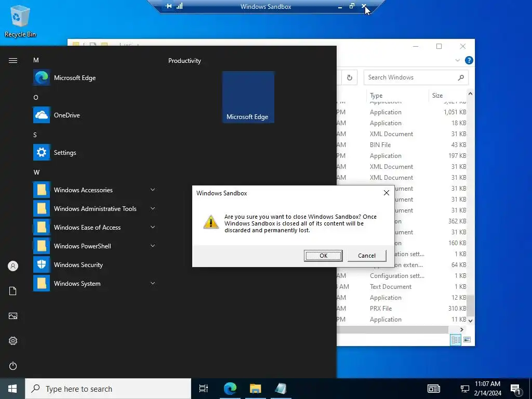Screen dimensions: 532x399
Task: Click the vertical scrollbar thumb in File Explorer
Action: (x=470, y=305)
